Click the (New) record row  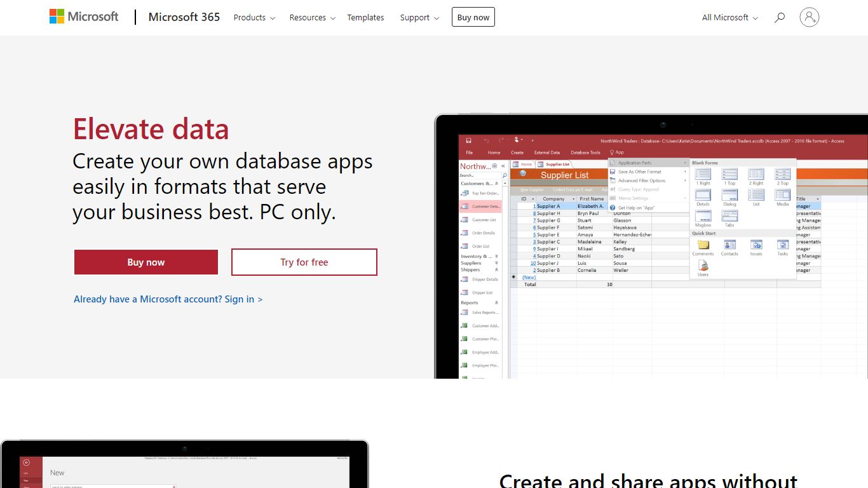[x=665, y=277]
